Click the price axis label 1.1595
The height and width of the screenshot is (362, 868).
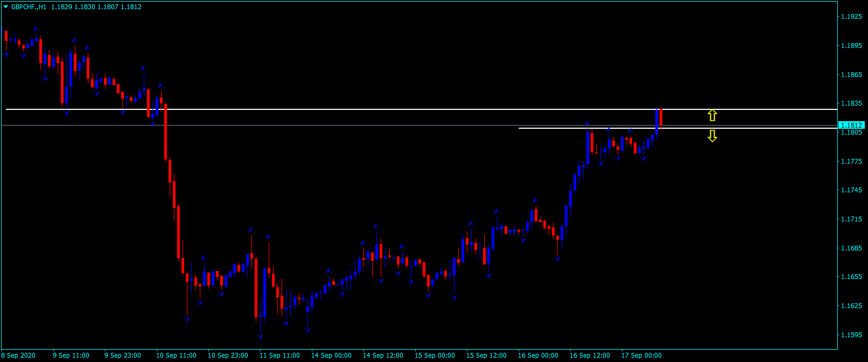[x=851, y=335]
